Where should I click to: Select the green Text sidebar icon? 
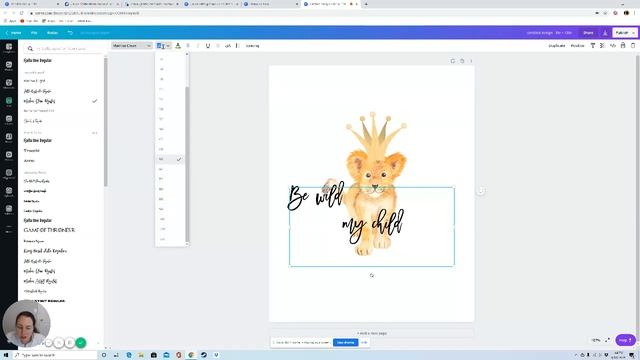[9, 102]
